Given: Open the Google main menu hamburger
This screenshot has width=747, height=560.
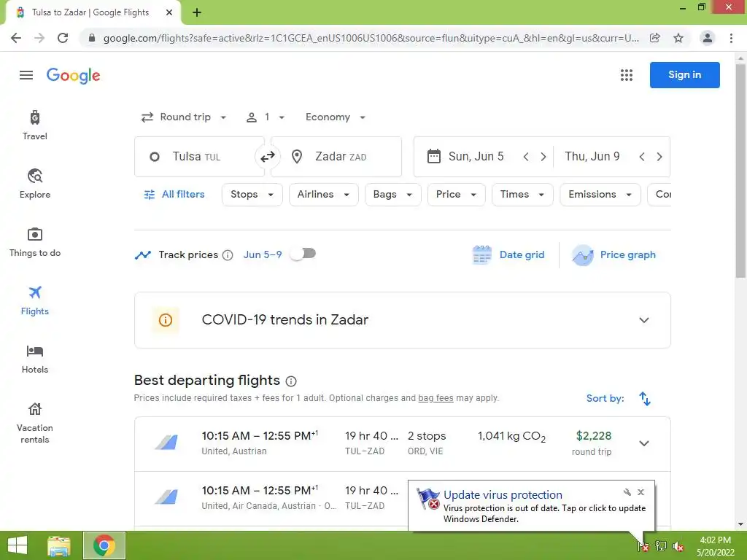Looking at the screenshot, I should tap(26, 75).
